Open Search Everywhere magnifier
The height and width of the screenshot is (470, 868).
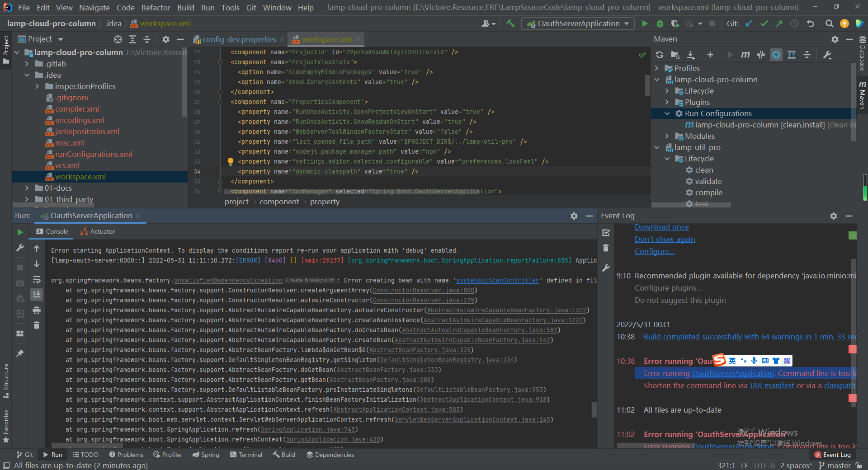point(829,23)
